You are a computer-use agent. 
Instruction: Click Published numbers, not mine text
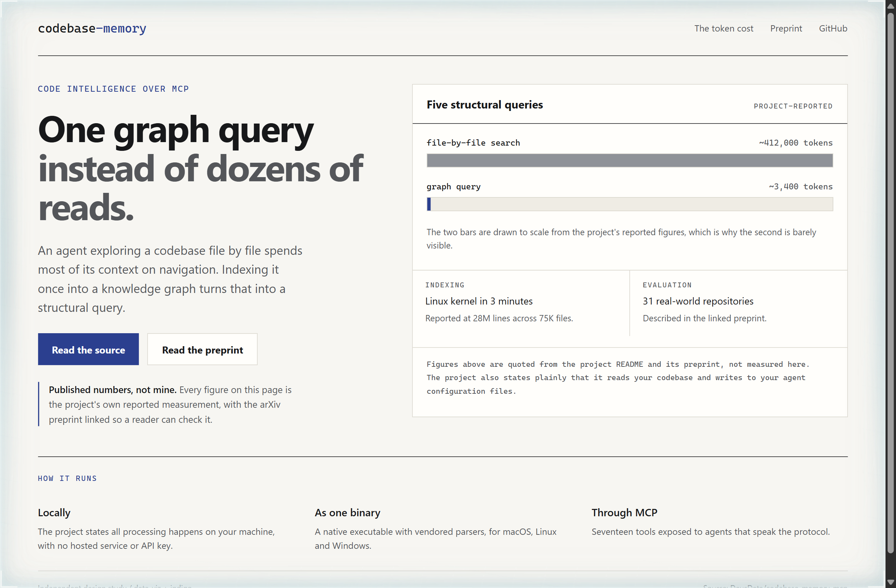pyautogui.click(x=113, y=390)
